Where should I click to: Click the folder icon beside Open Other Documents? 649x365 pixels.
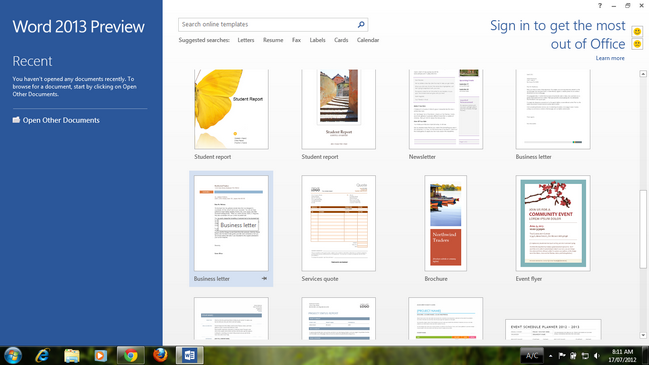(x=16, y=120)
